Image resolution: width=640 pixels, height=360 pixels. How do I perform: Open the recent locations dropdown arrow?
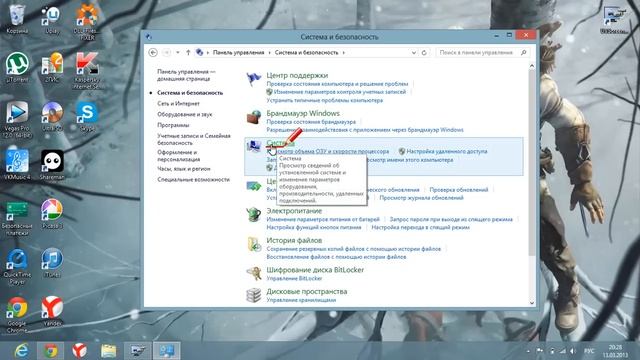pos(178,52)
